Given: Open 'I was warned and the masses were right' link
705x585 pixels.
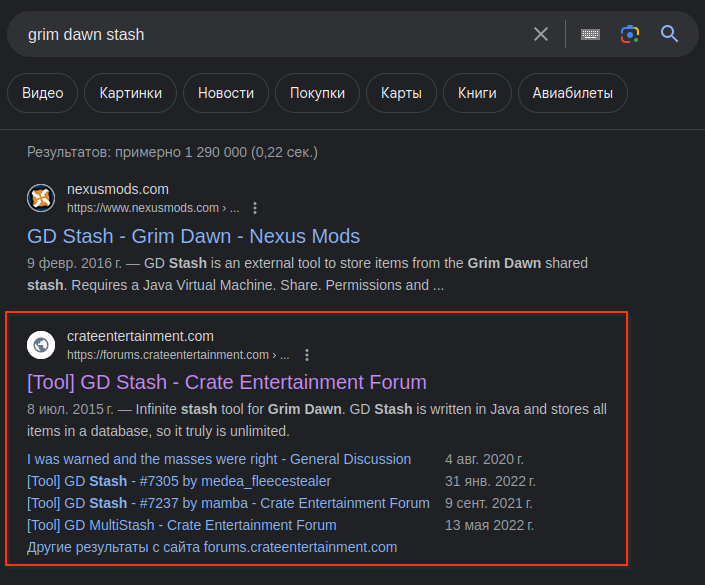Looking at the screenshot, I should pyautogui.click(x=219, y=459).
